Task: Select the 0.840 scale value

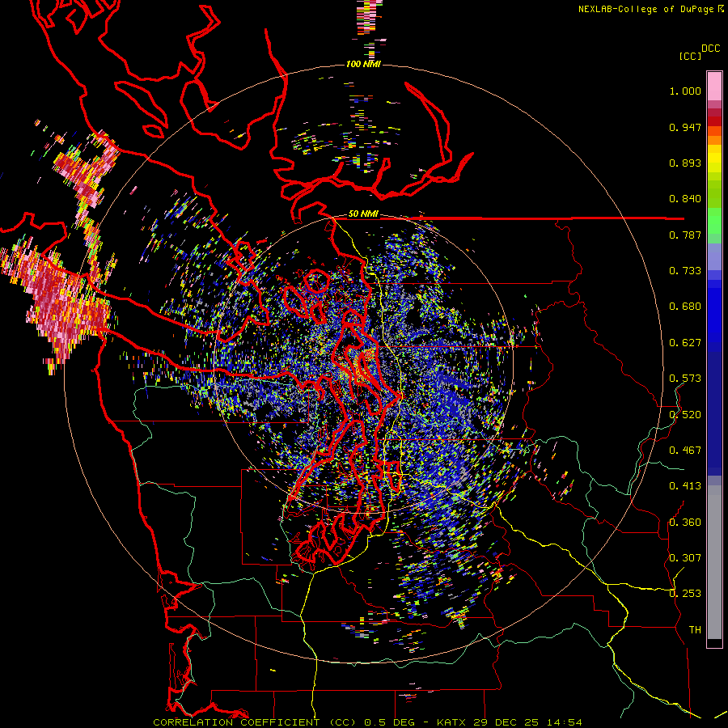Action: [x=685, y=199]
